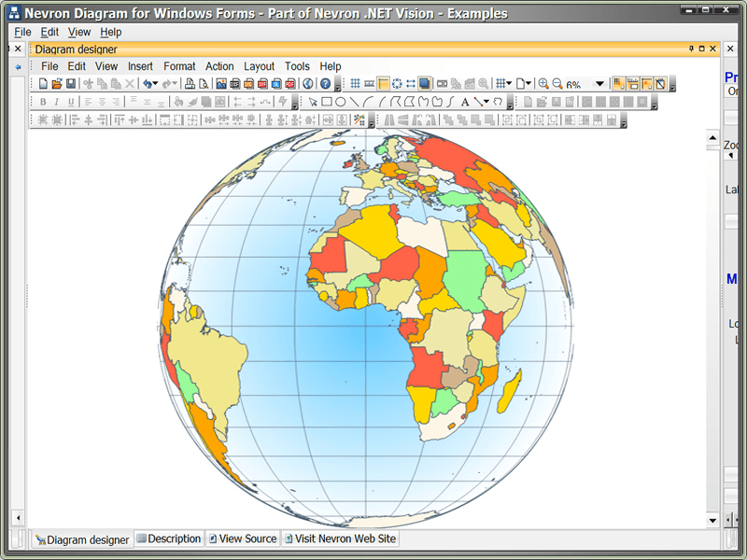Screen dimensions: 747x560
Task: Click the Zoom Out magnifier icon
Action: [557, 84]
